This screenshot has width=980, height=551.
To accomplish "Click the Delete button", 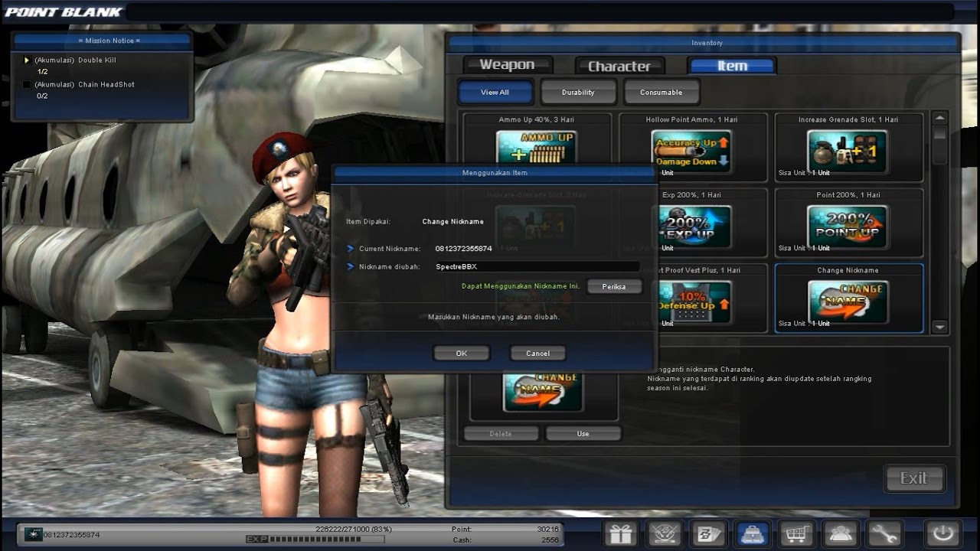I will tap(501, 434).
